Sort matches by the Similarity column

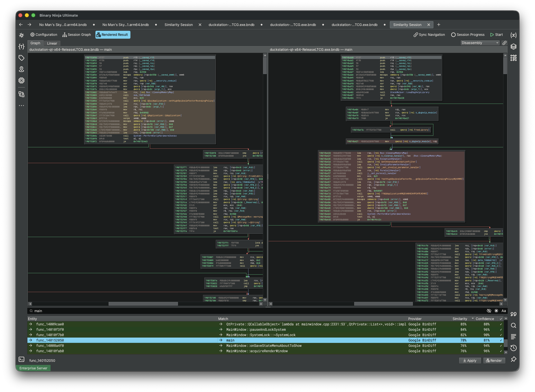(463, 319)
